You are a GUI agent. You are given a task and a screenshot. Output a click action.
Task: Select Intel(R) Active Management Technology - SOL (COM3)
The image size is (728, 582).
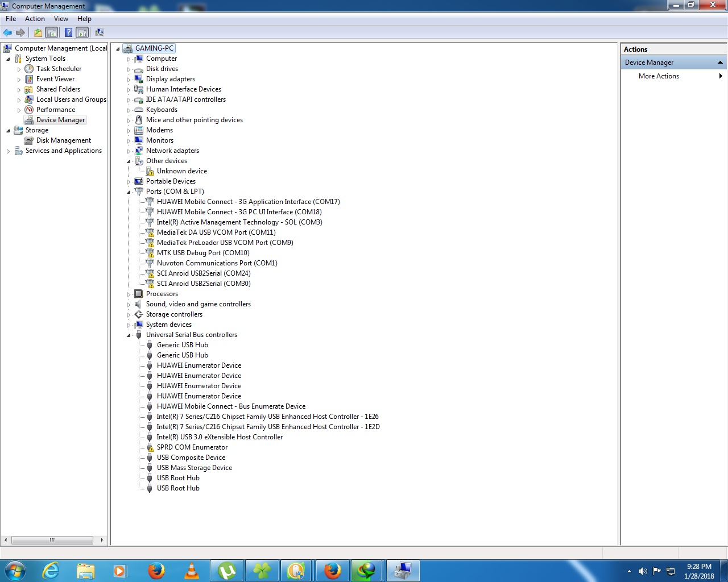[239, 222]
